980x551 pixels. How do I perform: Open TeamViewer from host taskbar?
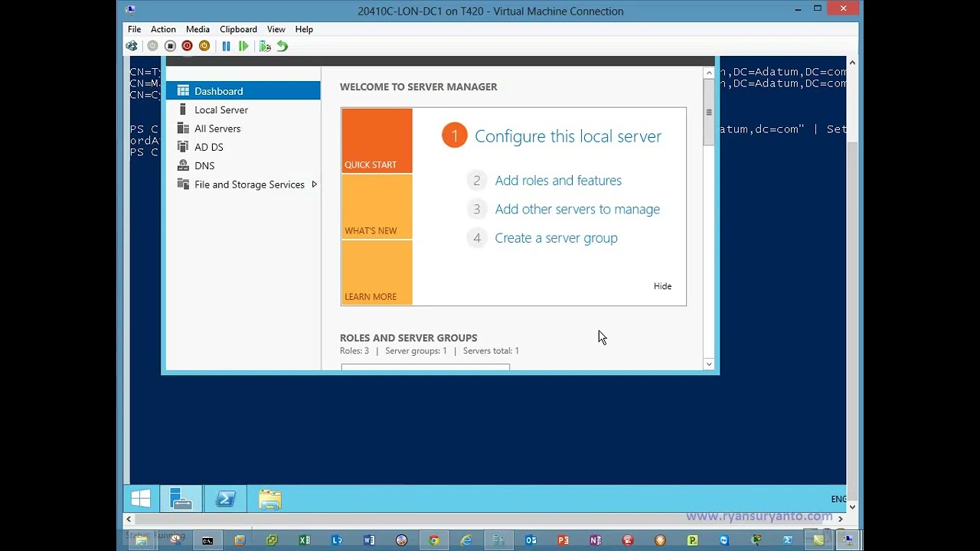point(724,540)
